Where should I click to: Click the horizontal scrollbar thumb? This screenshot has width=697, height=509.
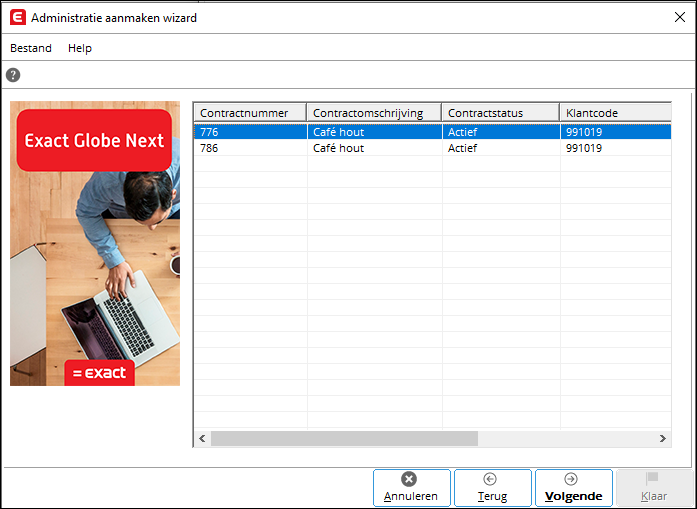point(344,438)
